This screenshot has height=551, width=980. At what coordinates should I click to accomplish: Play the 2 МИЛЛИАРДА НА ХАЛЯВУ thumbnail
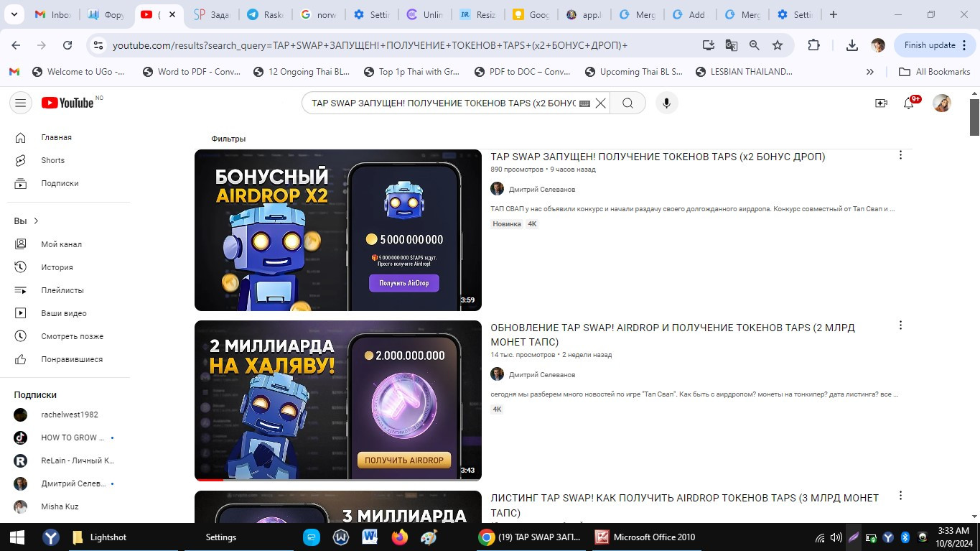coord(338,400)
